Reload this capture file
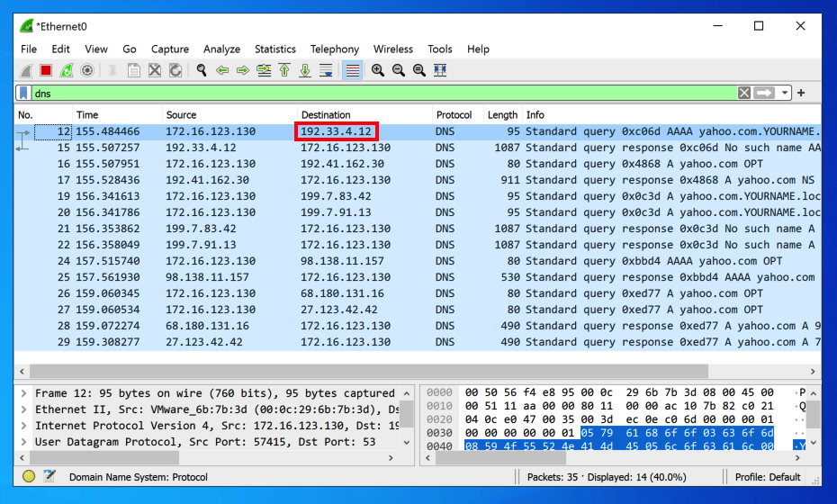The height and width of the screenshot is (504, 837). (175, 70)
